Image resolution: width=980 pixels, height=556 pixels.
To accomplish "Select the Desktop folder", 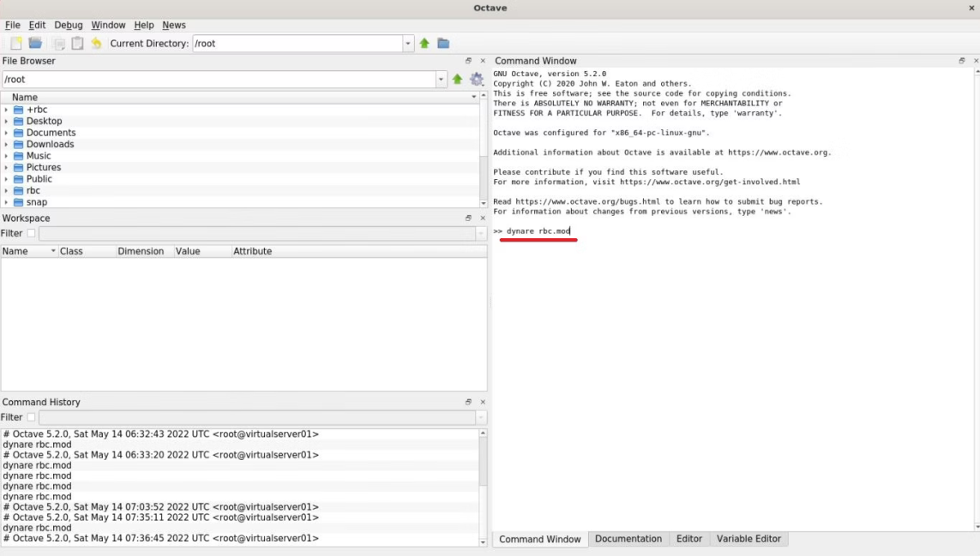I will pyautogui.click(x=44, y=121).
